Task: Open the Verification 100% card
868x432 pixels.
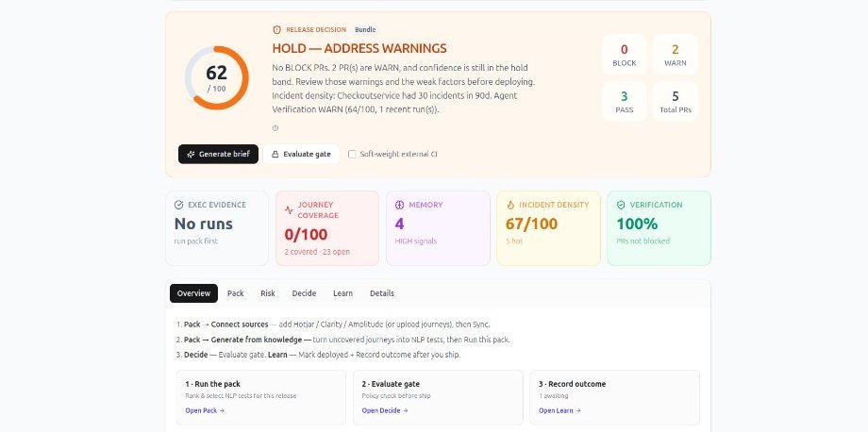Action: coord(659,228)
